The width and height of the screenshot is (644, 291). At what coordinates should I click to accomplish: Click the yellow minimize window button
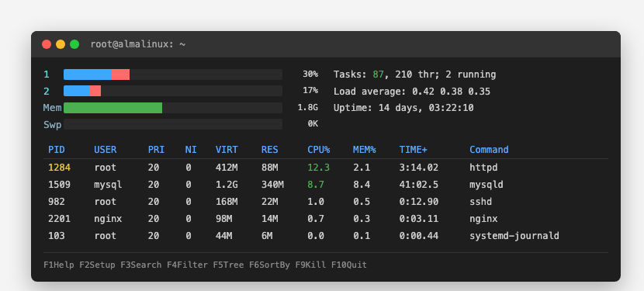click(x=61, y=44)
